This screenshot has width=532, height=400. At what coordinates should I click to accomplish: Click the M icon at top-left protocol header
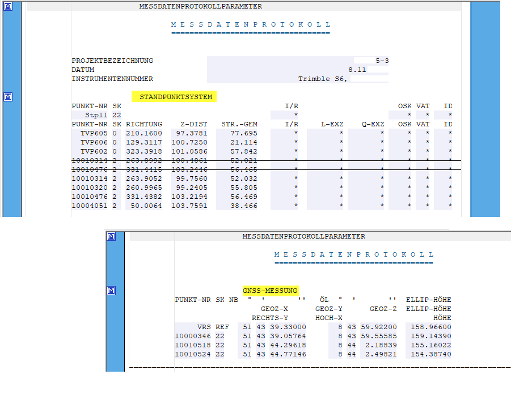pos(8,7)
